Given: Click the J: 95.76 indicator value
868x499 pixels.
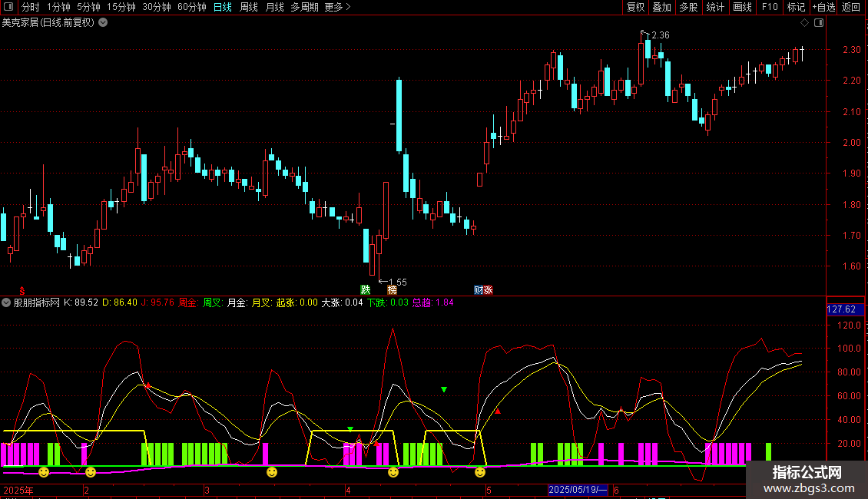Looking at the screenshot, I should [x=157, y=302].
